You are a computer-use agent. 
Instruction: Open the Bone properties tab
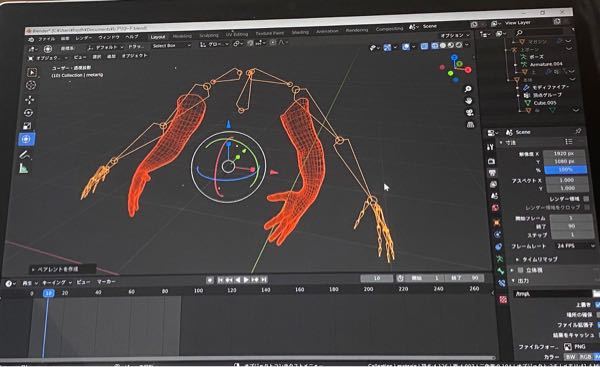pos(501,271)
